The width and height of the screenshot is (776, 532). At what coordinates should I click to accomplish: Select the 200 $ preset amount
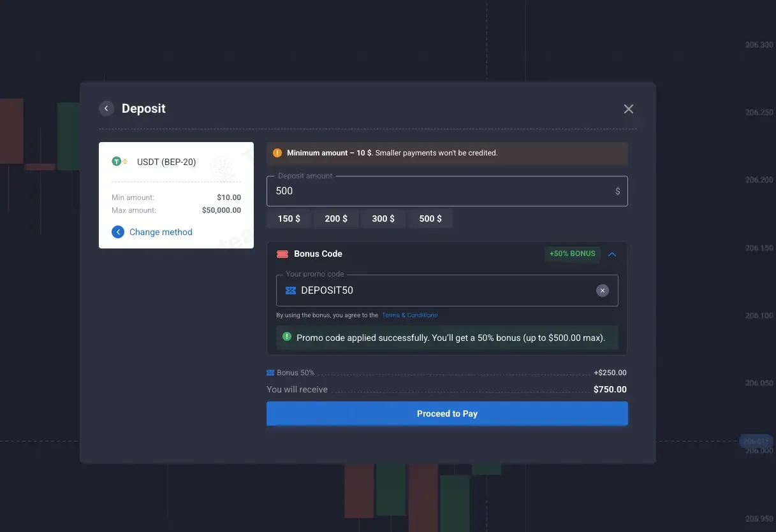point(336,219)
